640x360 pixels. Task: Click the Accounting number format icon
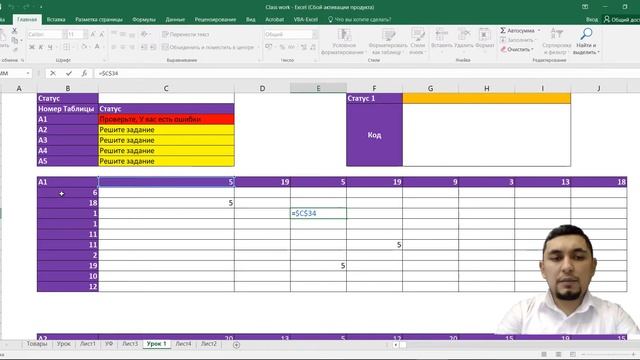pyautogui.click(x=269, y=47)
